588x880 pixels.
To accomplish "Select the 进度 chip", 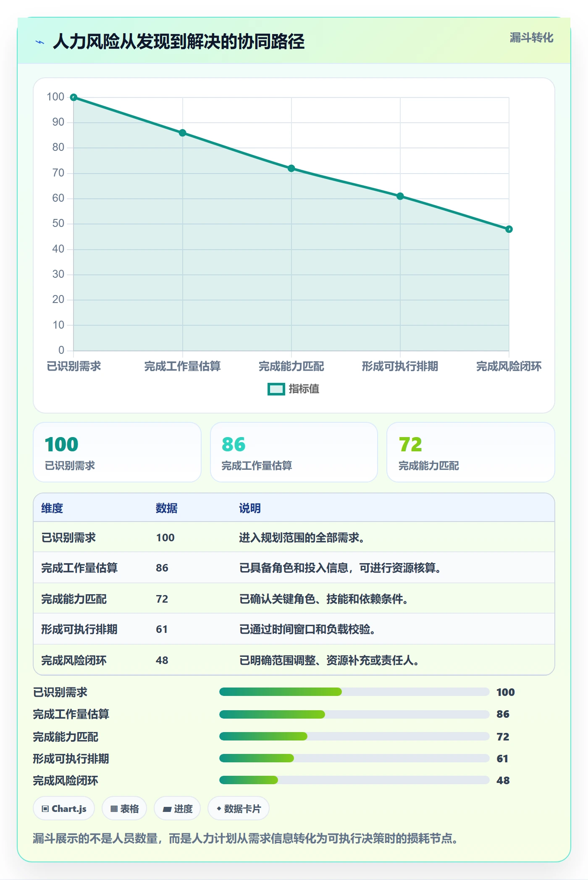I will [177, 809].
